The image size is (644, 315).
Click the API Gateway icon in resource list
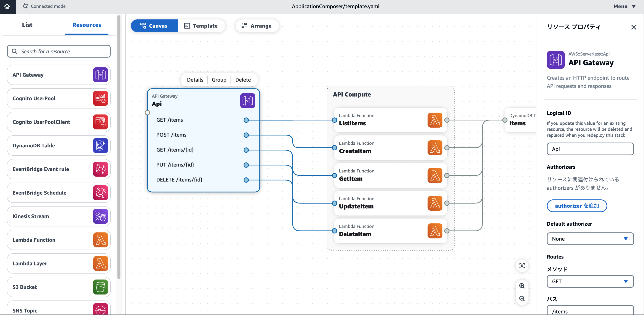100,75
